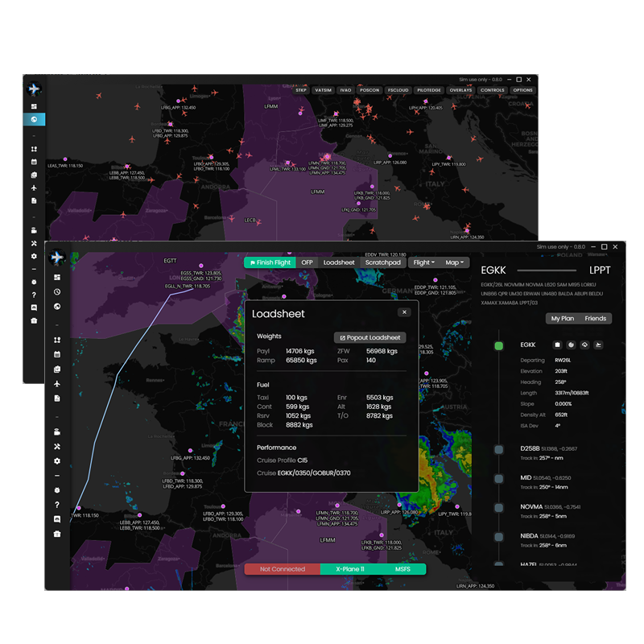The height and width of the screenshot is (644, 644).
Task: Open the chat icon near the sidebar bottom
Action: pyautogui.click(x=56, y=518)
